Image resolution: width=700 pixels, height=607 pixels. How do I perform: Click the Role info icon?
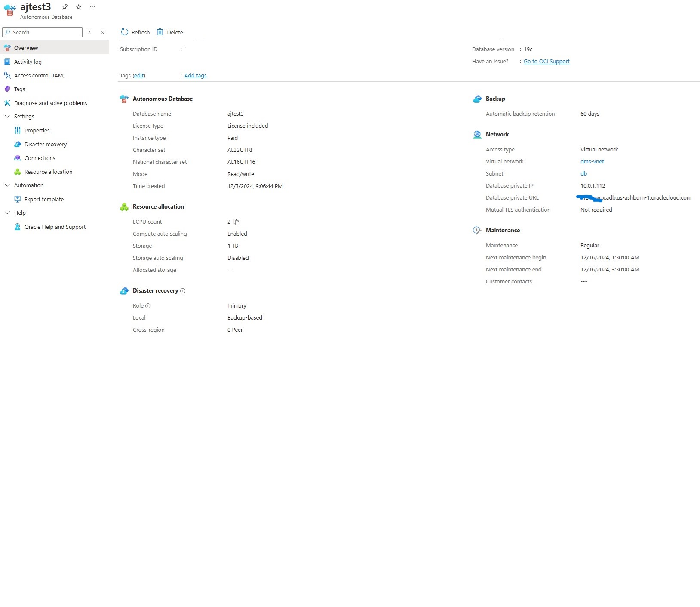click(148, 306)
